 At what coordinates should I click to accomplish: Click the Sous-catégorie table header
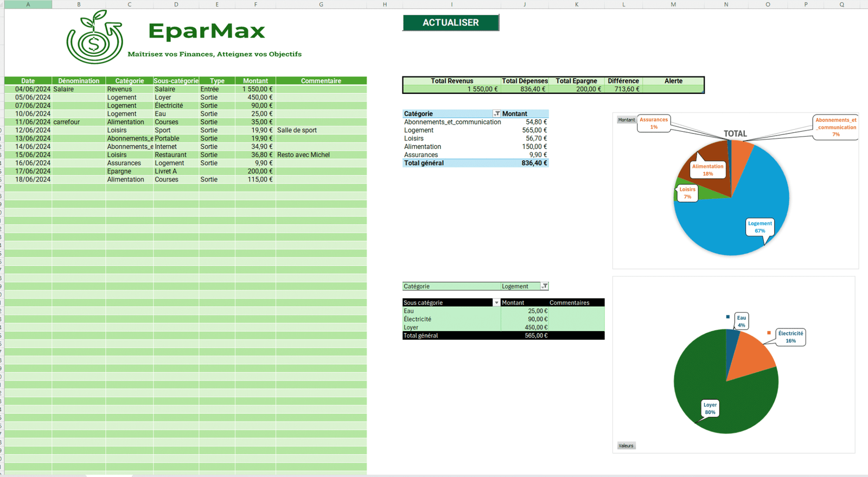tap(176, 81)
